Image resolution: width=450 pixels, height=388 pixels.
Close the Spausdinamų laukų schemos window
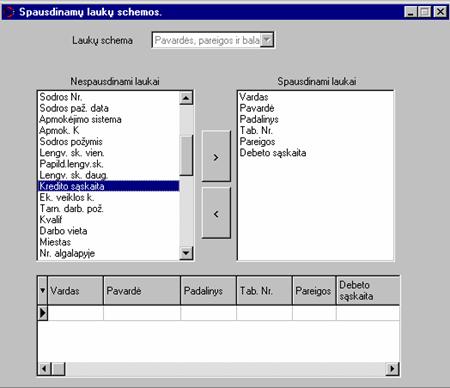440,12
